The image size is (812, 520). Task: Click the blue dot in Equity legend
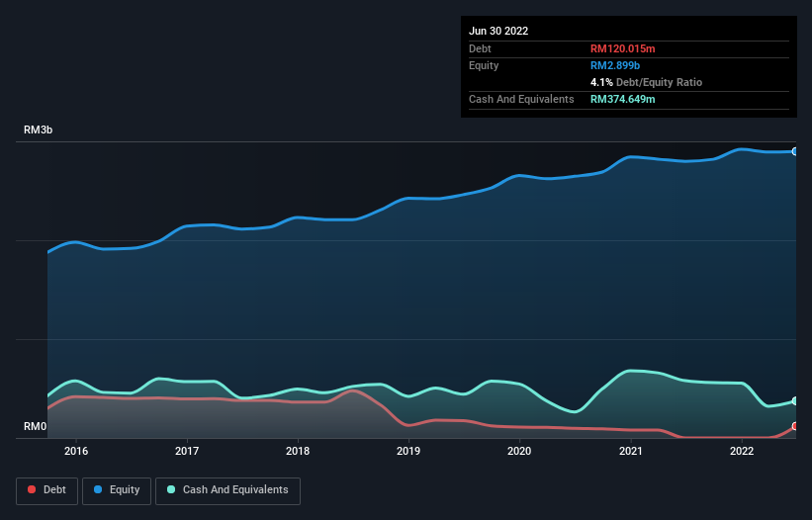pos(99,489)
